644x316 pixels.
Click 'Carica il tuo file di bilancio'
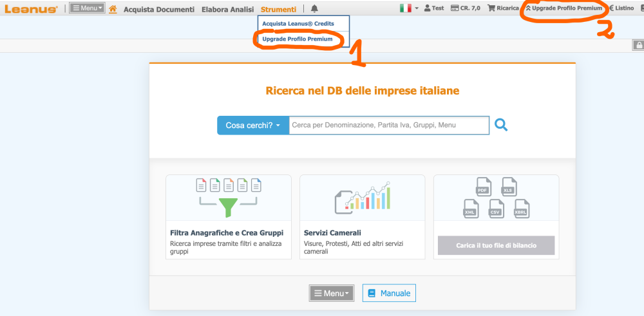click(x=496, y=245)
